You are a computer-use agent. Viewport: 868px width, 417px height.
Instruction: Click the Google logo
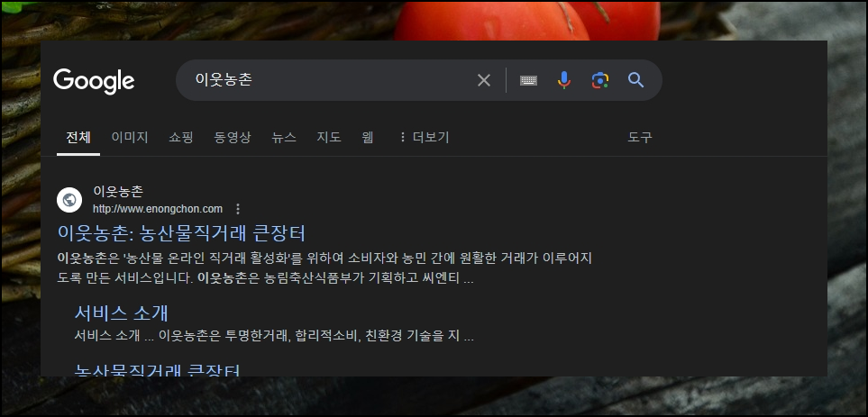[x=94, y=81]
